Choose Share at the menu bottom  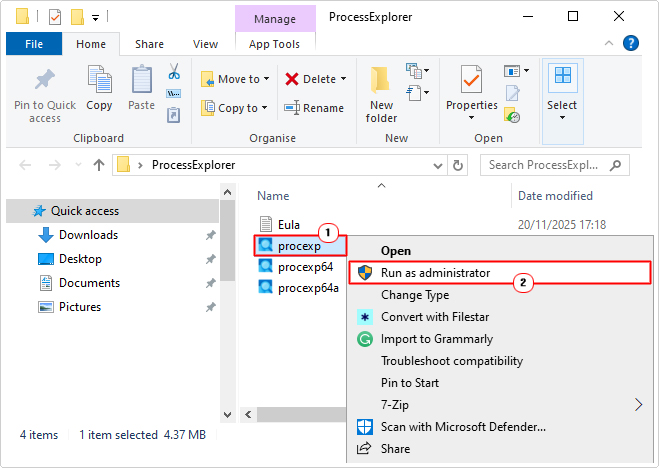[x=500, y=449]
